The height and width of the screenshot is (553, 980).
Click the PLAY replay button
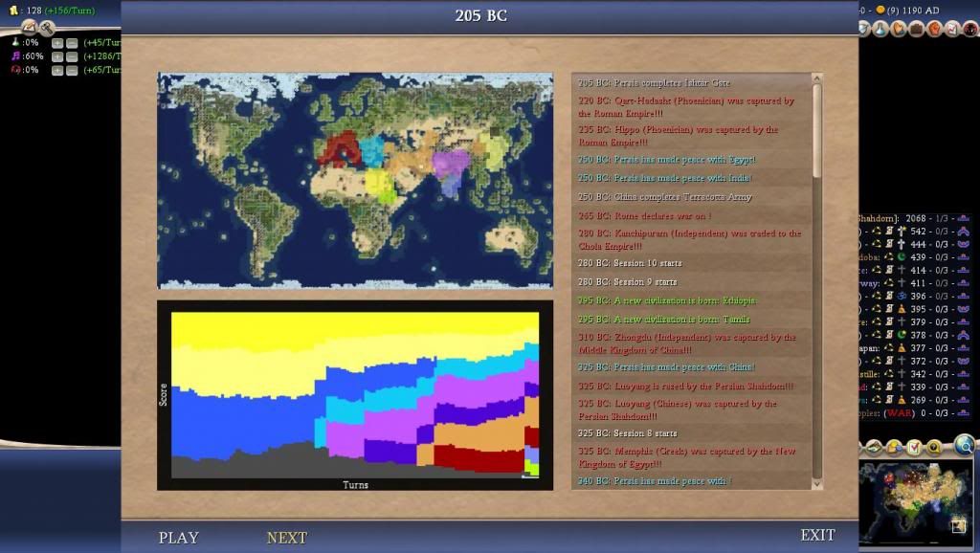point(179,538)
